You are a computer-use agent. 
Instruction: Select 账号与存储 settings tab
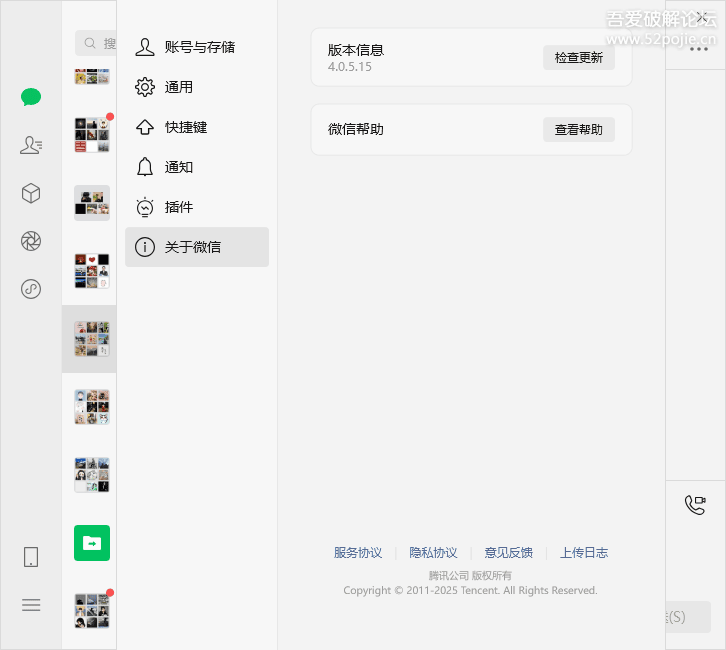(x=197, y=47)
